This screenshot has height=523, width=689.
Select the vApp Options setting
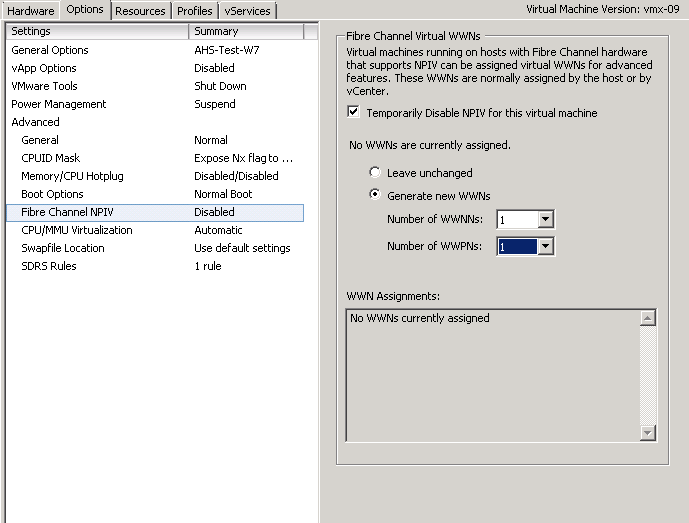pyautogui.click(x=155, y=68)
